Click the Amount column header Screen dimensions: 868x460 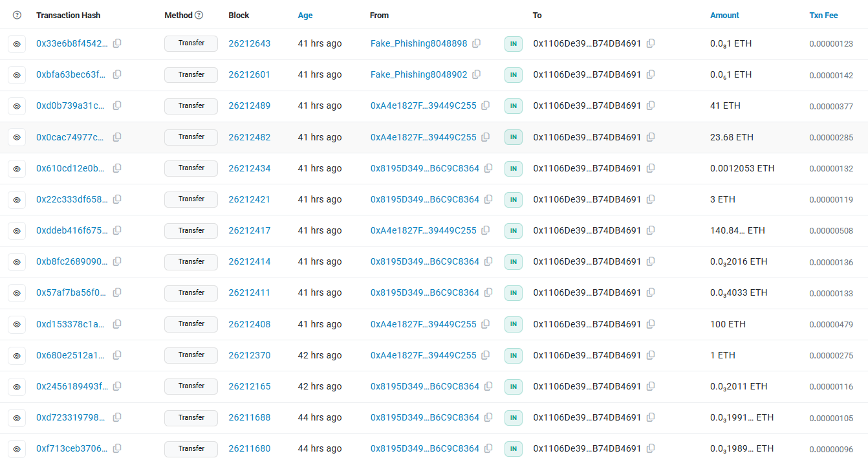pyautogui.click(x=724, y=15)
